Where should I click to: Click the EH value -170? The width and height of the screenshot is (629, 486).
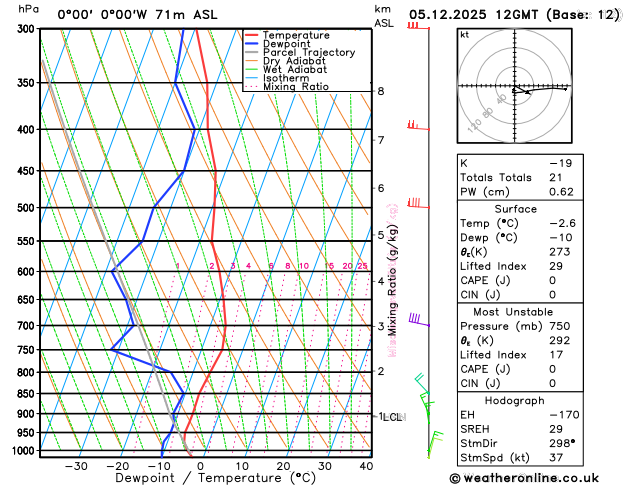564,415
